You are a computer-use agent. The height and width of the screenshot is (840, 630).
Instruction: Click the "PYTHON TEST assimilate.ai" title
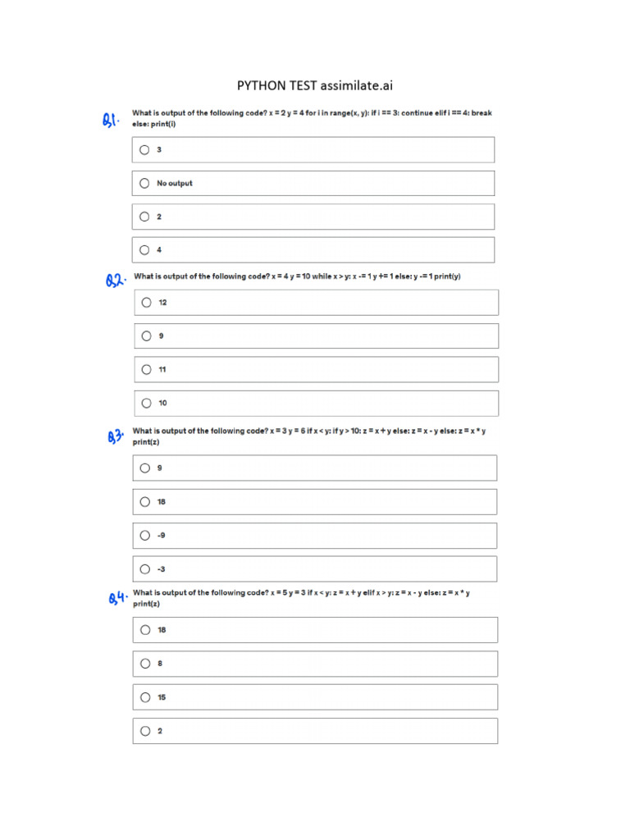(x=315, y=84)
